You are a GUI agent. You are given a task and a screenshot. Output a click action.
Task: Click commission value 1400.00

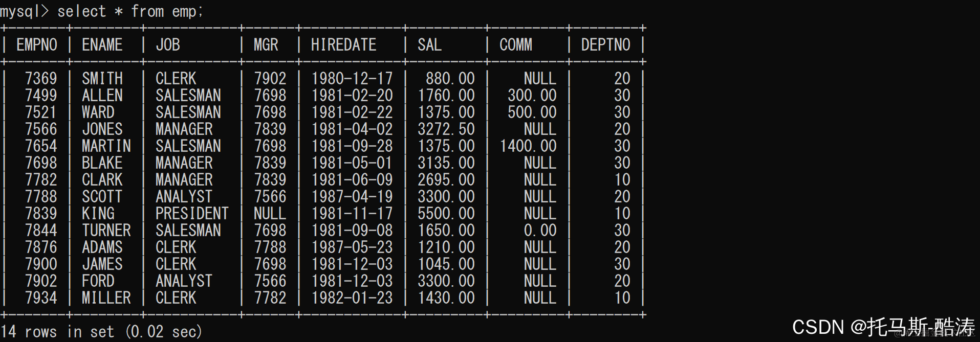point(528,146)
